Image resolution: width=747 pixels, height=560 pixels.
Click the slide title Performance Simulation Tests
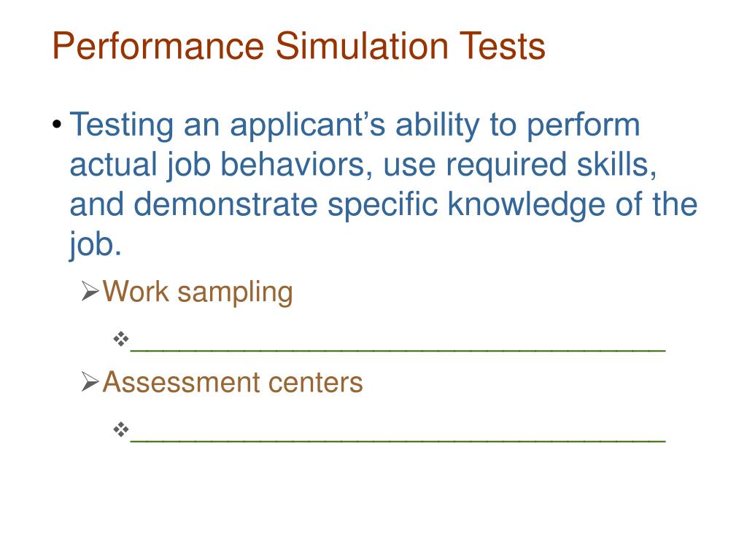(x=298, y=47)
